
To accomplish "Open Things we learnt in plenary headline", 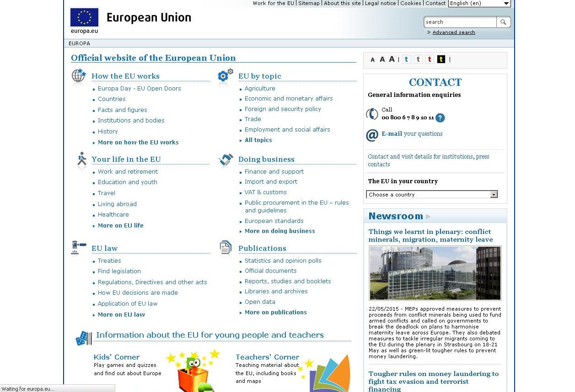I will pos(430,236).
